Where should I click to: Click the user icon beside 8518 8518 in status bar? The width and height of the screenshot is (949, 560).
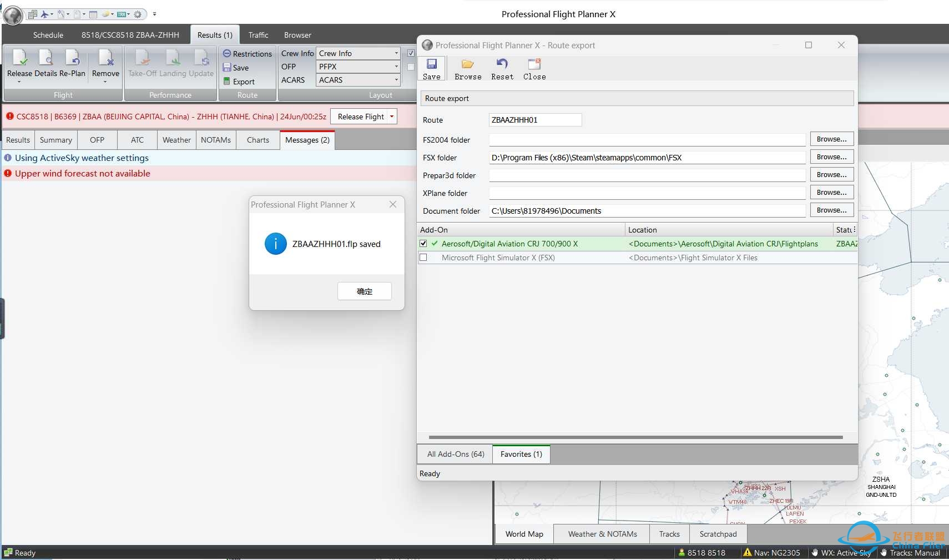pyautogui.click(x=682, y=553)
